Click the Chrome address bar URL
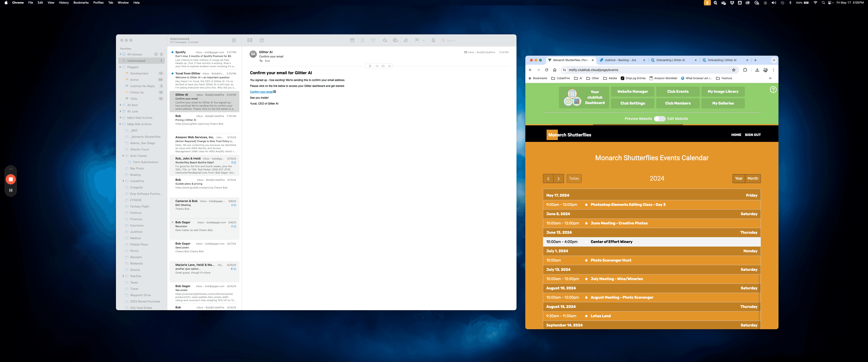The height and width of the screenshot is (362, 868). [x=593, y=70]
